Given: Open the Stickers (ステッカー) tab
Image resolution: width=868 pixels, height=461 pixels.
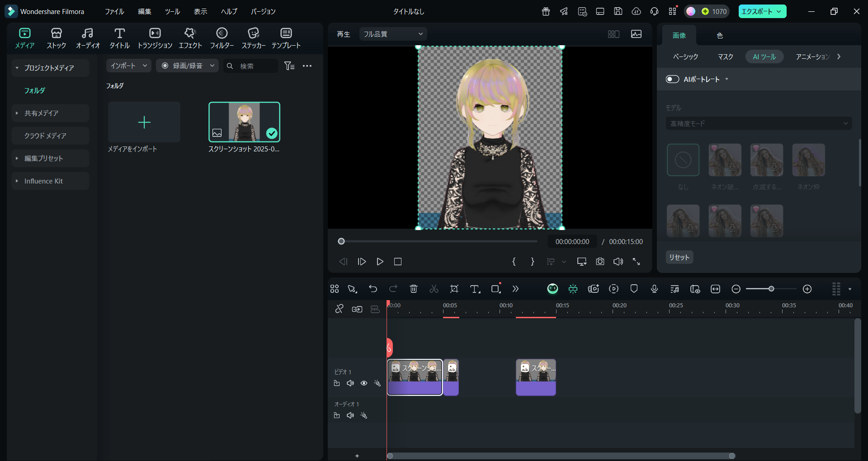Looking at the screenshot, I should (x=254, y=38).
